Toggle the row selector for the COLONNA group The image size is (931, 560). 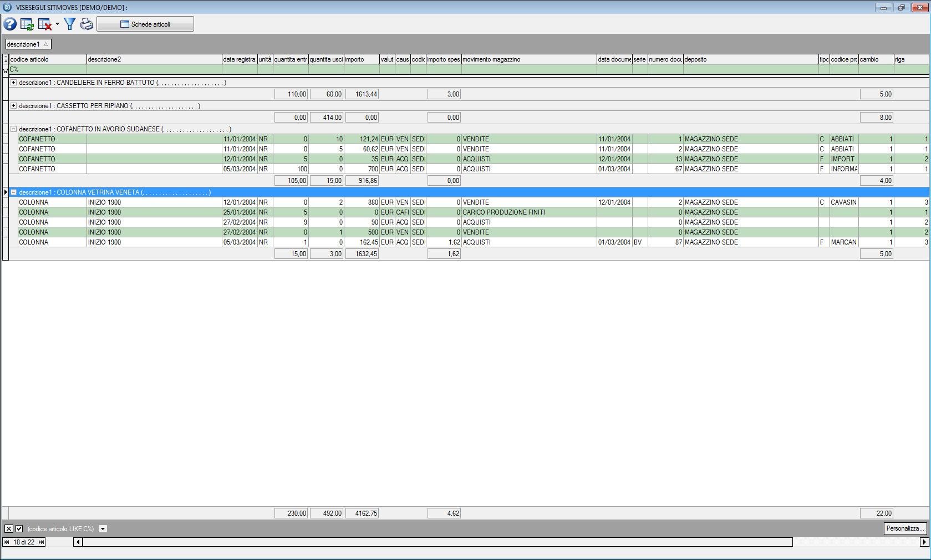coord(5,192)
